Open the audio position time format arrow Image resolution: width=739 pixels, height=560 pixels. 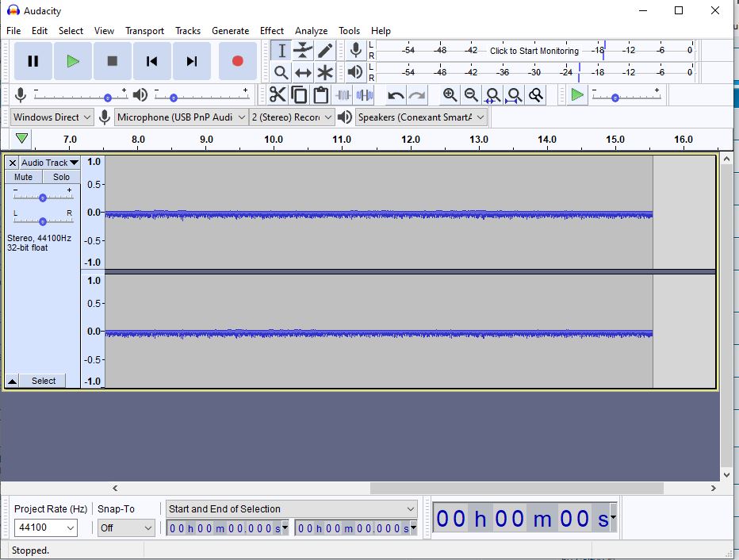point(613,518)
